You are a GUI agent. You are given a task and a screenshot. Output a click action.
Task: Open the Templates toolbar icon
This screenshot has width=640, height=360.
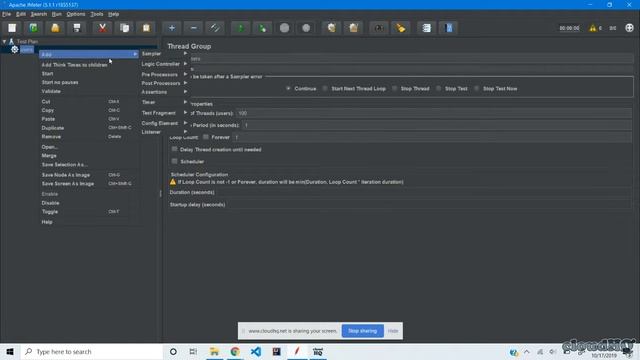pos(33,28)
